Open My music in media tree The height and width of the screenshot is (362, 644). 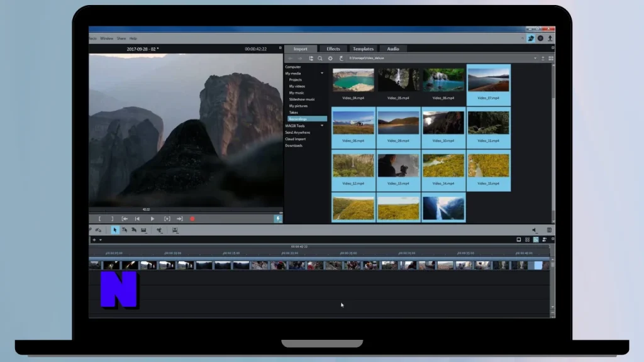[x=297, y=93]
